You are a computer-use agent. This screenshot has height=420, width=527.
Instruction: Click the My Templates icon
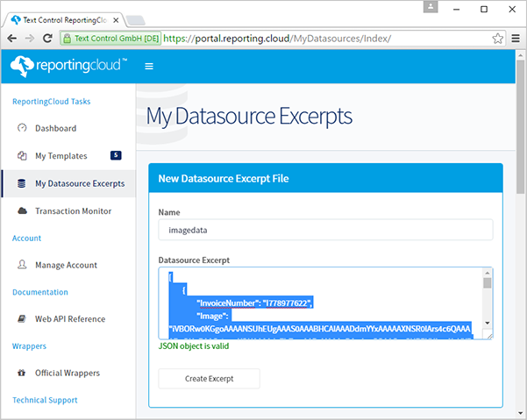(x=22, y=155)
